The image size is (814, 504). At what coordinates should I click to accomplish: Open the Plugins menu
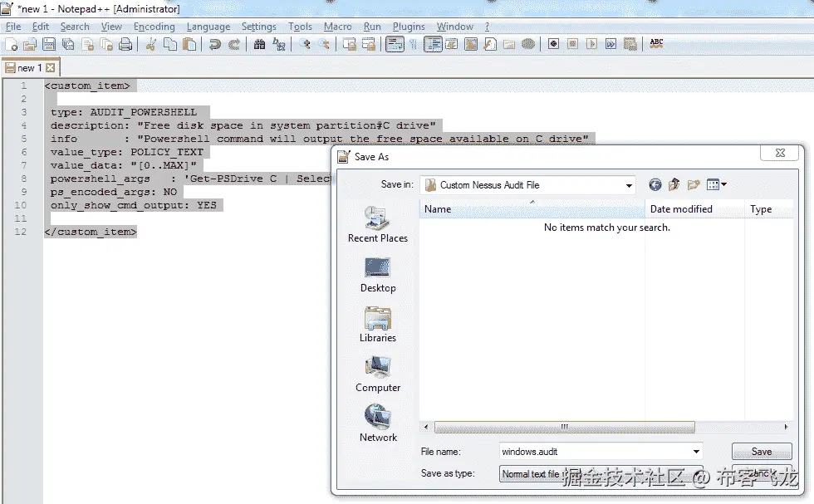coord(409,27)
